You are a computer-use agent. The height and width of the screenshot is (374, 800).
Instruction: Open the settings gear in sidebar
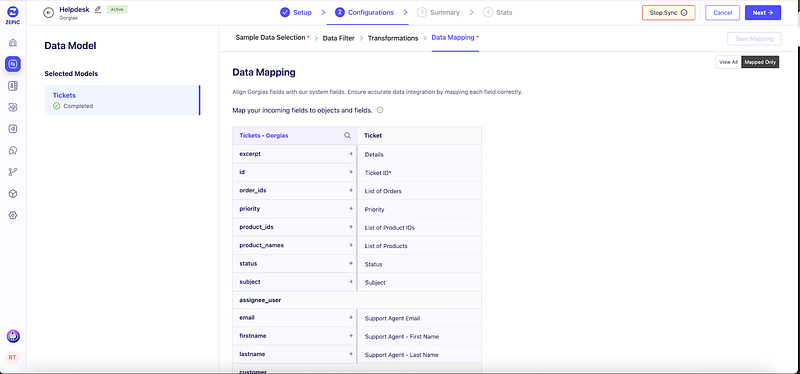13,215
